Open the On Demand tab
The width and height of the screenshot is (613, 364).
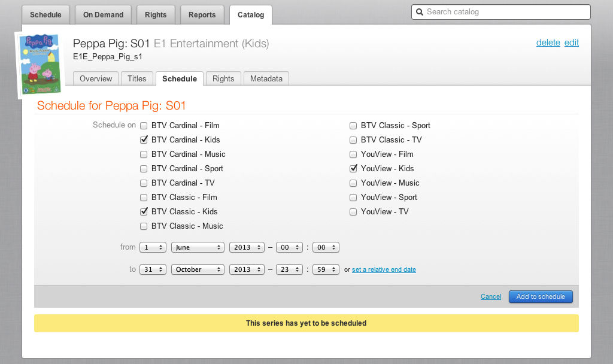click(x=103, y=15)
